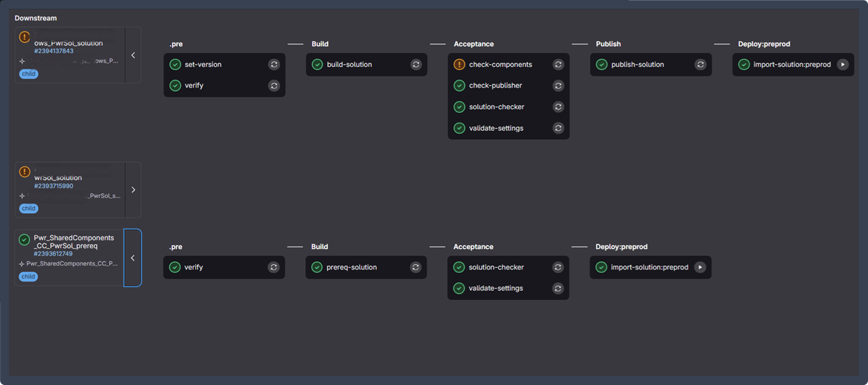The width and height of the screenshot is (868, 385).
Task: Retry the set-version job
Action: (x=274, y=64)
